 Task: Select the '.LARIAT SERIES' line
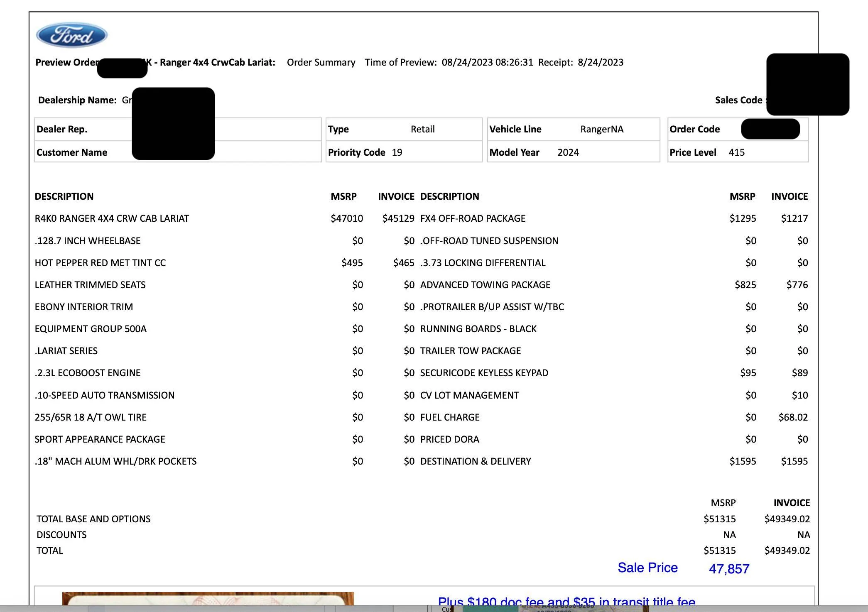pos(66,351)
